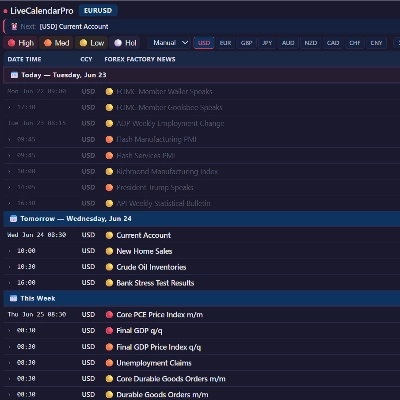
Task: Toggle the High impact filter
Action: point(21,43)
